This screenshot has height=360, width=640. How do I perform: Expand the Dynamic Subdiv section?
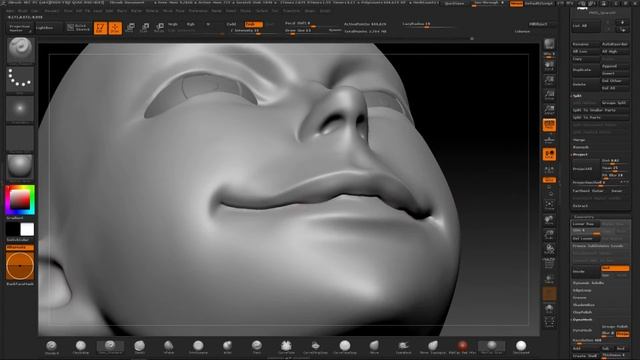(588, 283)
